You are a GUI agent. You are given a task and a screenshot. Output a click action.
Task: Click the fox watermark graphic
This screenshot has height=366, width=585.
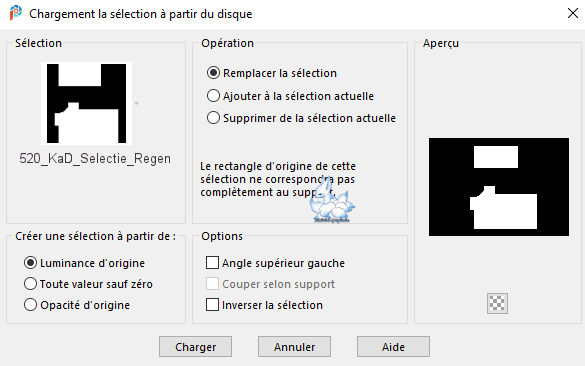click(332, 201)
